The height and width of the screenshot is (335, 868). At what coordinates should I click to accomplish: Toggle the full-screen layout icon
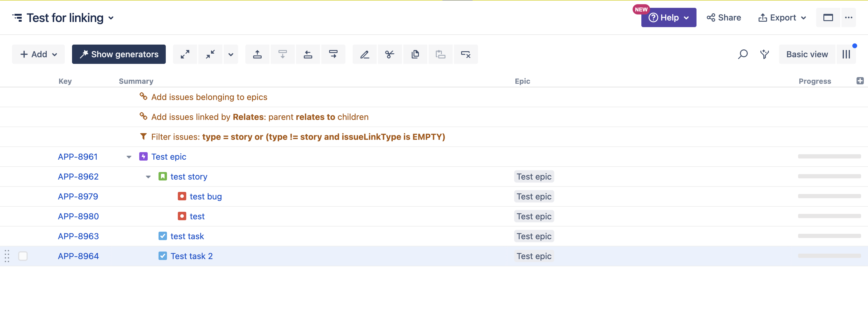coord(828,17)
